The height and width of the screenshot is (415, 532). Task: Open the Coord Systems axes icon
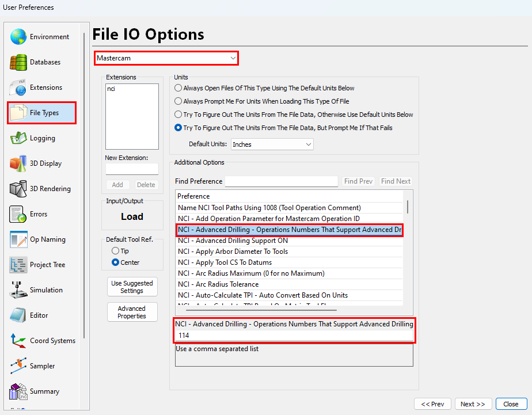[18, 340]
